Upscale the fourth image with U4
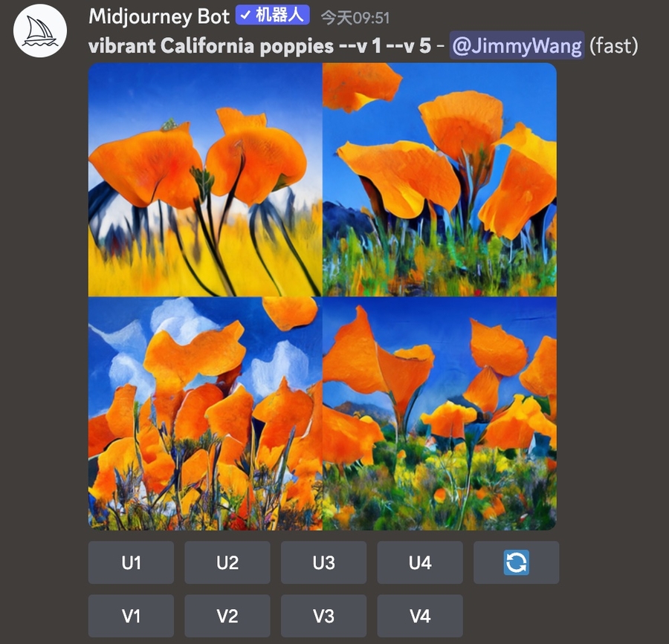The image size is (669, 644). tap(420, 562)
